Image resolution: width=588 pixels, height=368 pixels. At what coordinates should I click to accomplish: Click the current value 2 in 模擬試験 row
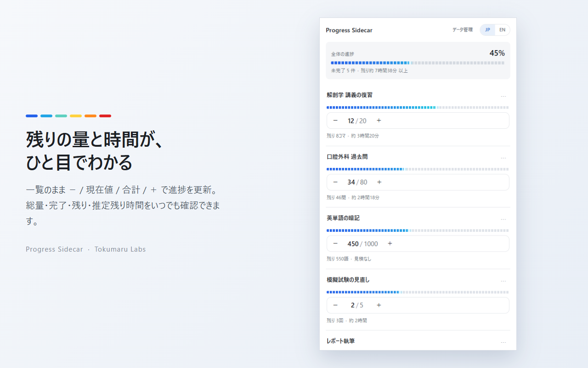(353, 305)
